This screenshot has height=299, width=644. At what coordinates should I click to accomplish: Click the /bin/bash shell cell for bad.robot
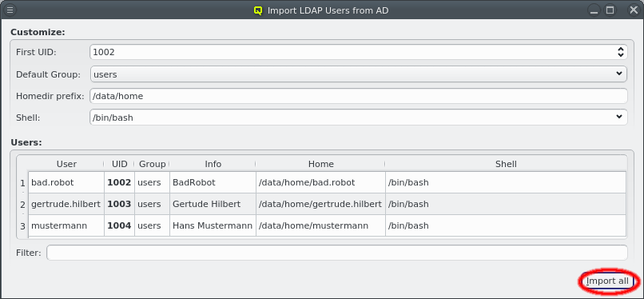506,182
